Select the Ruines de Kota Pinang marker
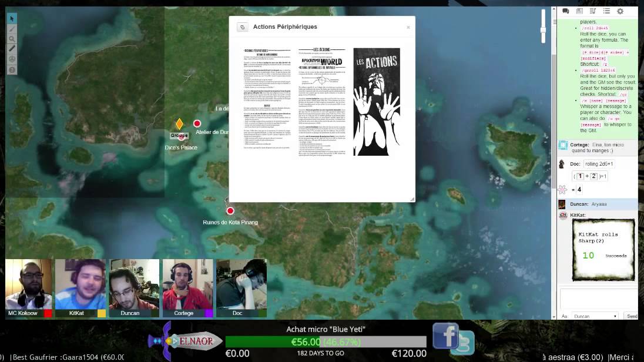The width and height of the screenshot is (644, 362). coord(230,211)
